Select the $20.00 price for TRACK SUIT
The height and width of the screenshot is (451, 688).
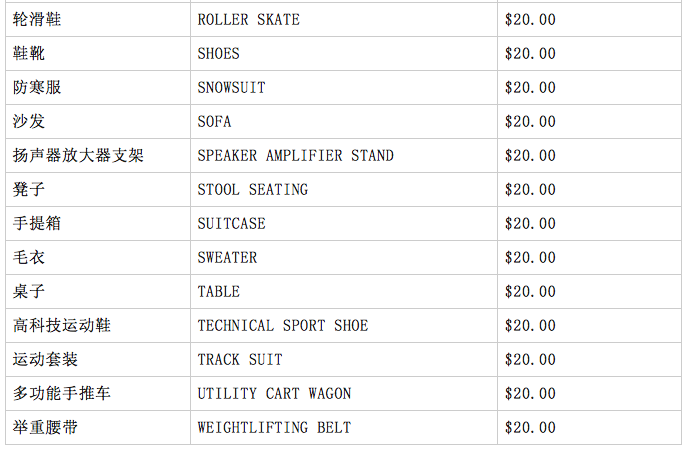530,360
